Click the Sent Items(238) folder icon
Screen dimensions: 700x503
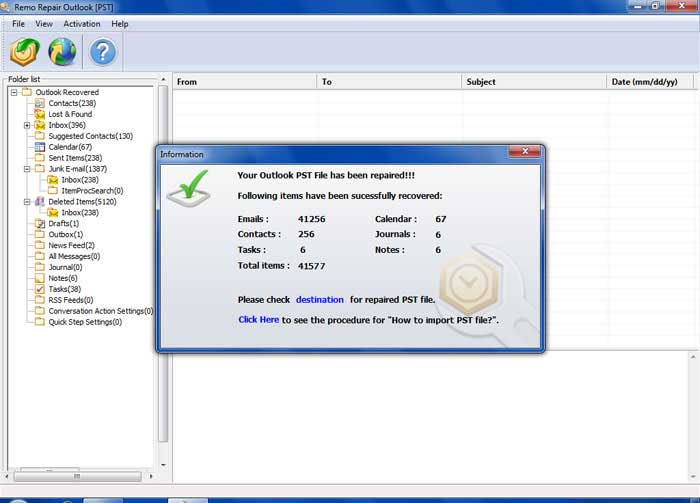[40, 158]
